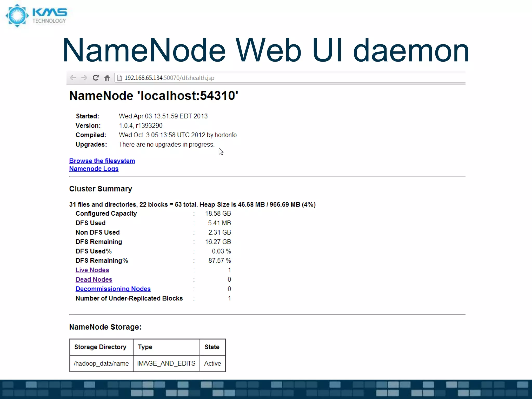Click the page icon in address bar

[119, 78]
